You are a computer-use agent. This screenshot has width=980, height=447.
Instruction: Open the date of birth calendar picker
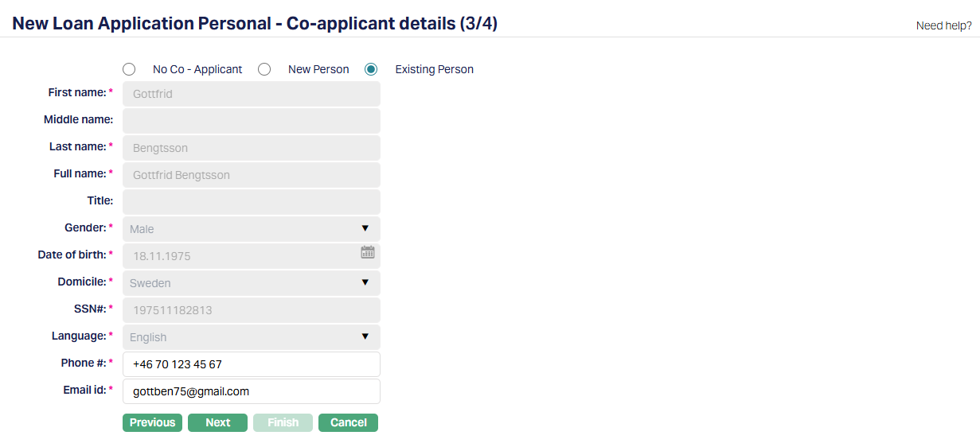coord(367,253)
